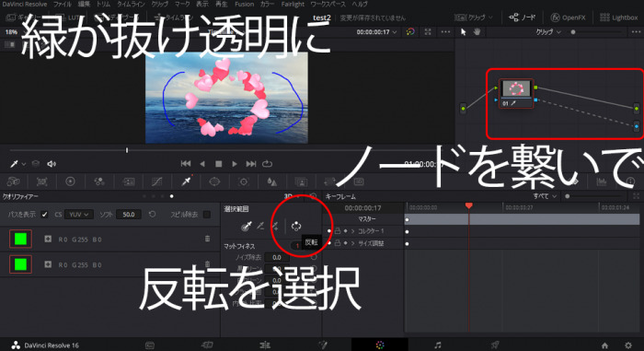Open the eyedropper mode dropdown arrow
The width and height of the screenshot is (644, 351).
(24, 164)
